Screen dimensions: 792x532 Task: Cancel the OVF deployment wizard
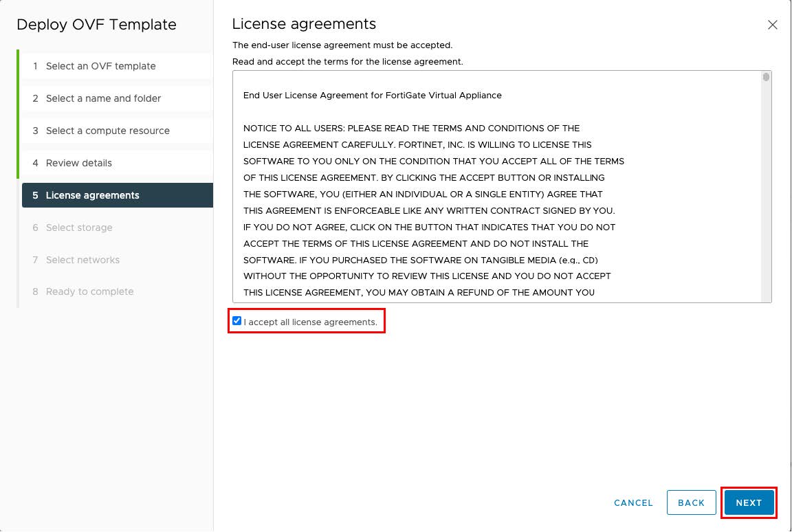pyautogui.click(x=633, y=502)
